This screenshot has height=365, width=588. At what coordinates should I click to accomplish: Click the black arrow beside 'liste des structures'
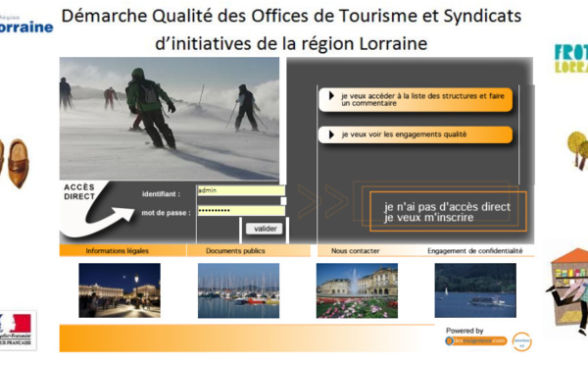click(x=331, y=96)
